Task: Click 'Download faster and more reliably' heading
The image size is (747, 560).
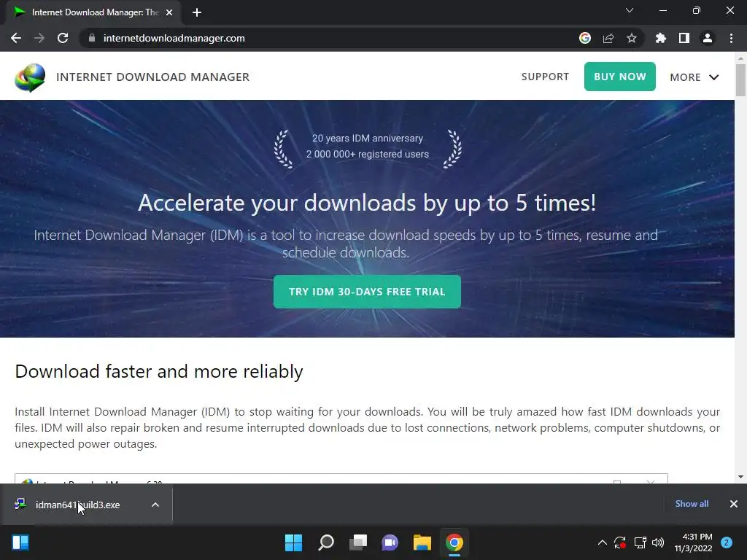Action: 158,371
